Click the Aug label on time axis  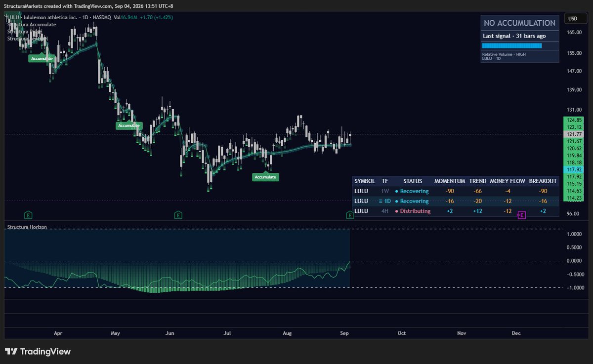click(x=287, y=333)
